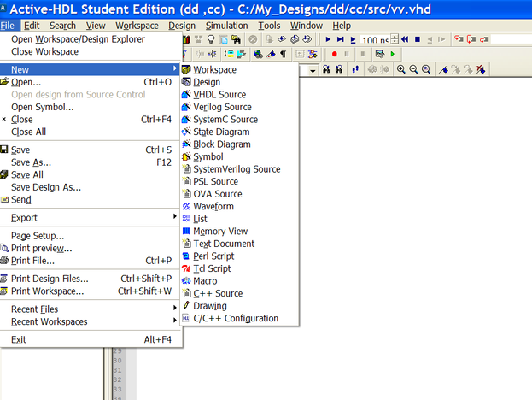Toggle the paragraph marks icon

pos(284,54)
